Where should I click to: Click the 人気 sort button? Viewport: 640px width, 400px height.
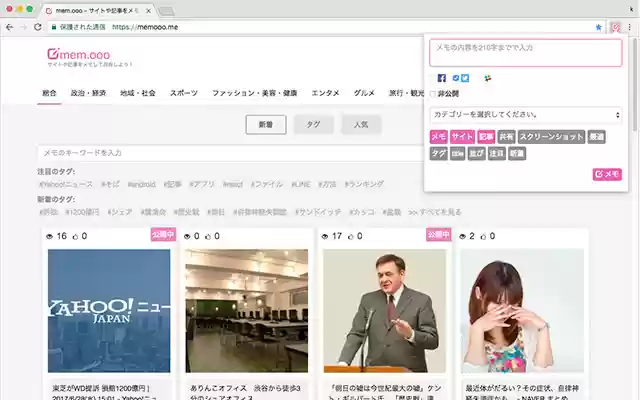[x=361, y=124]
